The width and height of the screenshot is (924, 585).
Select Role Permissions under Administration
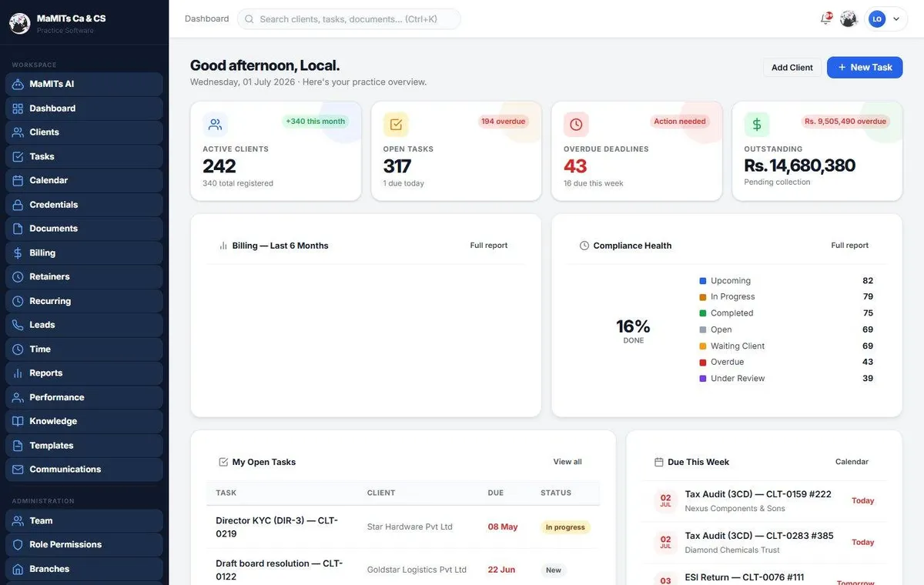point(84,544)
